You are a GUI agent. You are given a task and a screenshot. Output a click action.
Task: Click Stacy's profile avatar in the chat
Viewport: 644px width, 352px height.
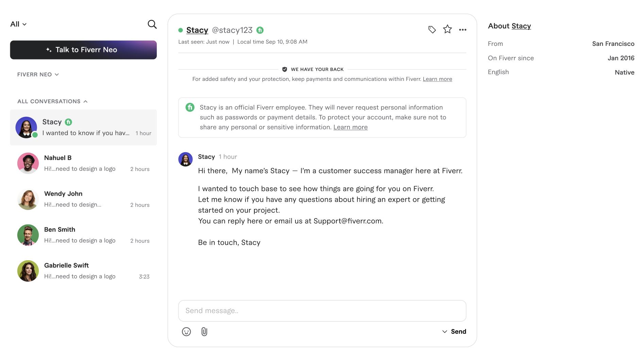(186, 159)
